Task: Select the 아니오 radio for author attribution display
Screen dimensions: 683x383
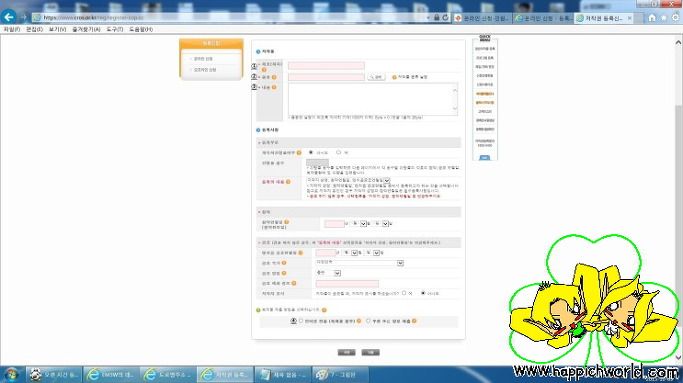Action: tap(423, 293)
